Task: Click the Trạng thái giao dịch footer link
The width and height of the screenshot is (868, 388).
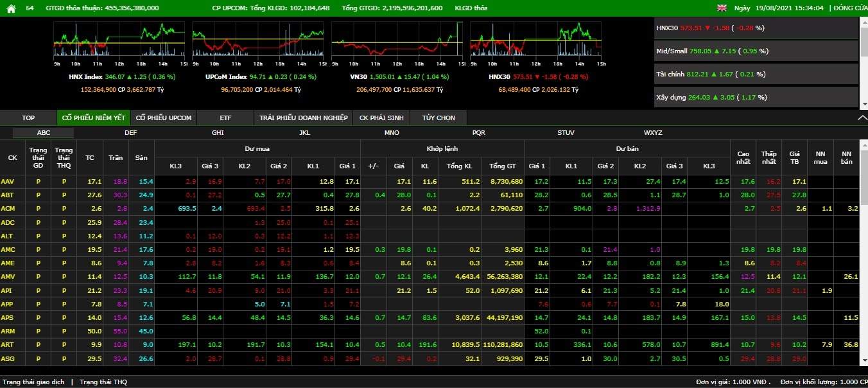Action: pyautogui.click(x=33, y=382)
